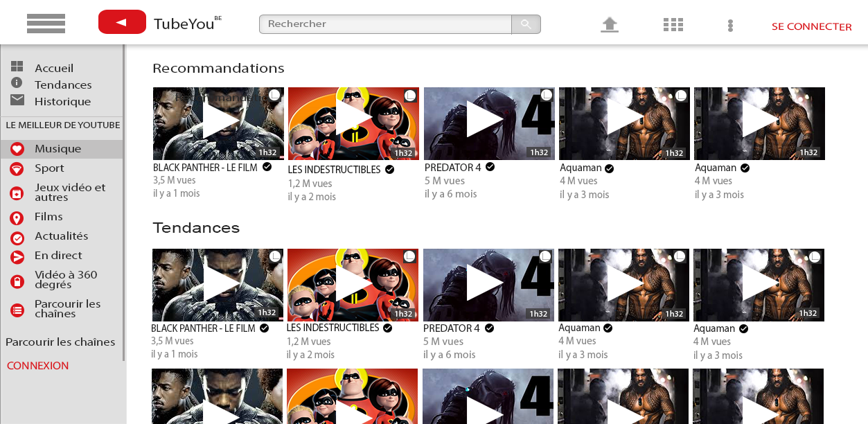Click the red lock icon beside Vidéo à 360 degrés
The image size is (868, 424).
pyautogui.click(x=17, y=281)
